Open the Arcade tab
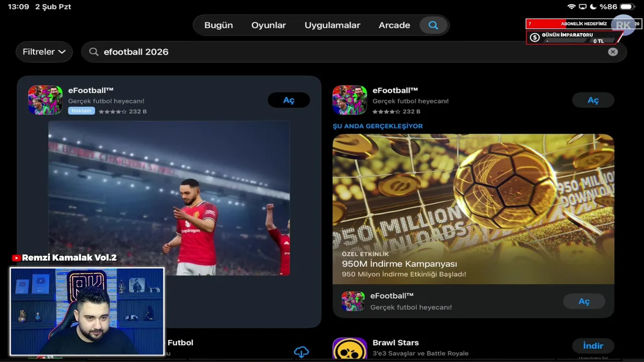The image size is (644, 362). [394, 25]
